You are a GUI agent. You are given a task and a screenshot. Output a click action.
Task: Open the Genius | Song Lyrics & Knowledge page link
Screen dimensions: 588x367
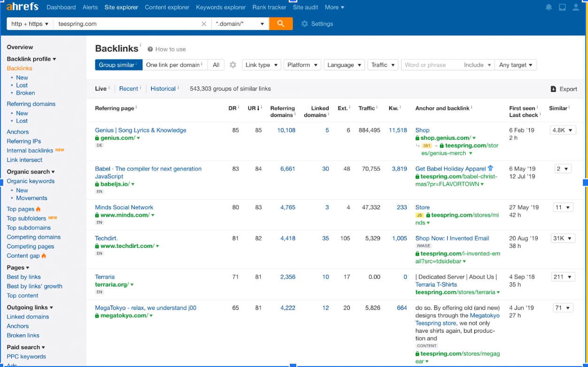pos(140,130)
